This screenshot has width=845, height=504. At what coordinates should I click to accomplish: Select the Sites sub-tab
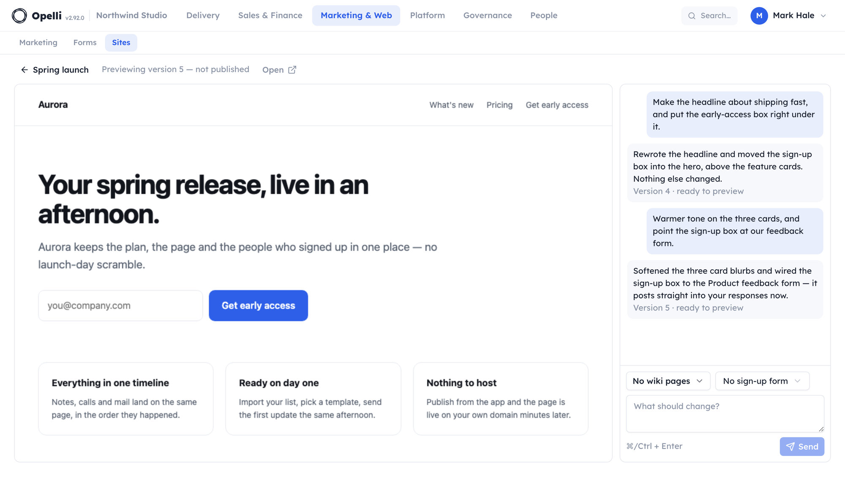point(121,43)
